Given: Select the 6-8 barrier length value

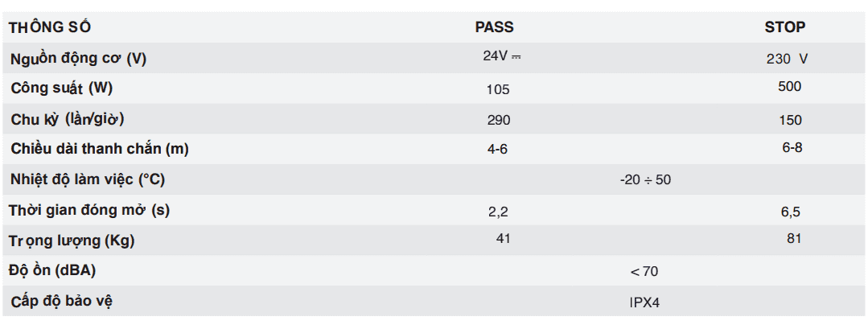Looking at the screenshot, I should 791,149.
